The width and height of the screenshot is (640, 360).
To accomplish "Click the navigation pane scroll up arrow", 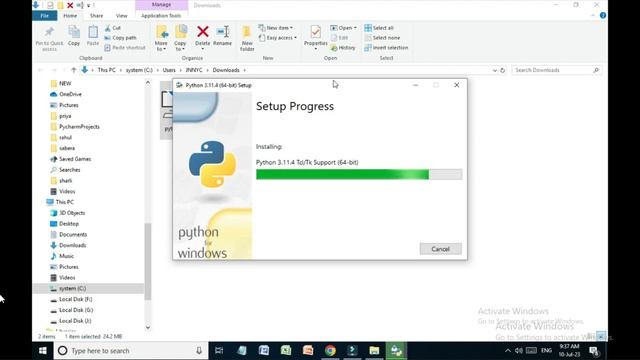I will tap(148, 83).
